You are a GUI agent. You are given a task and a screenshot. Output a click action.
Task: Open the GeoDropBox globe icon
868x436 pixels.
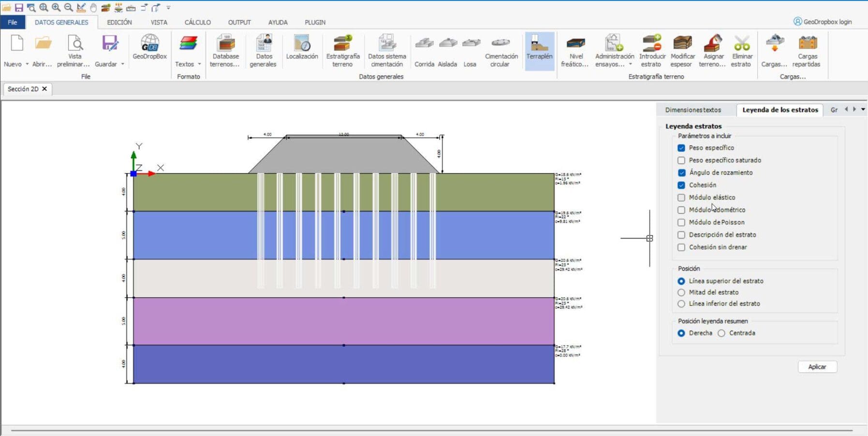coord(149,44)
